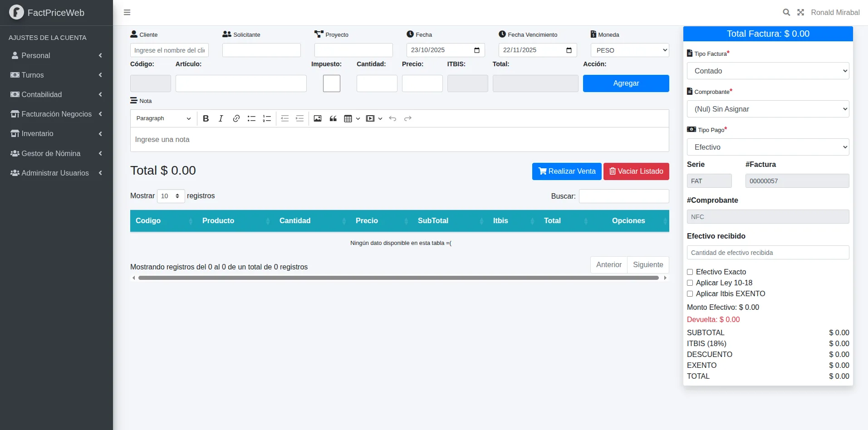
Task: Open the Paragraph style dropdown
Action: (x=163, y=118)
